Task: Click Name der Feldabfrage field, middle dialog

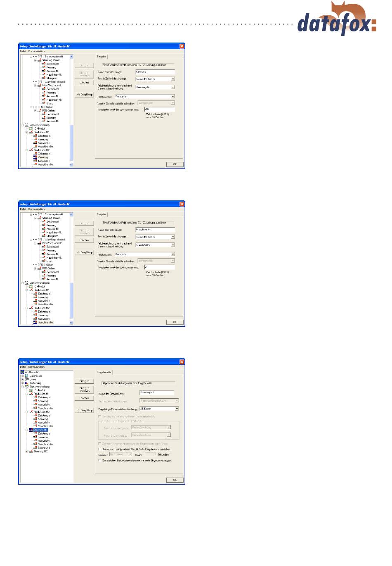Action: tap(156, 230)
